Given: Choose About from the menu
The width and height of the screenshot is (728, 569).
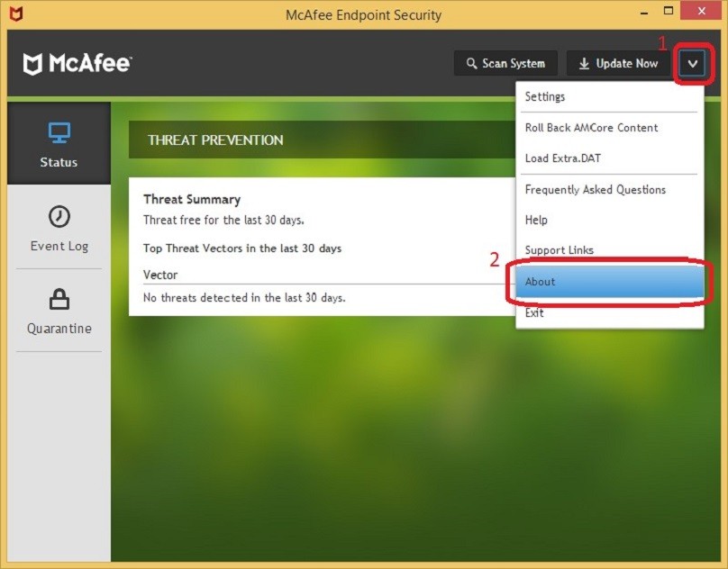Looking at the screenshot, I should point(610,282).
